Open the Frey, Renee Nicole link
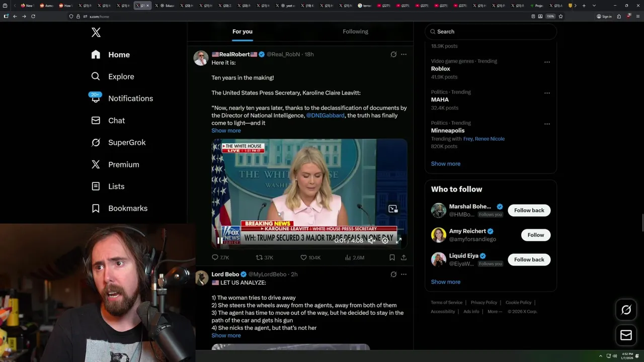This screenshot has height=362, width=644. [x=484, y=139]
